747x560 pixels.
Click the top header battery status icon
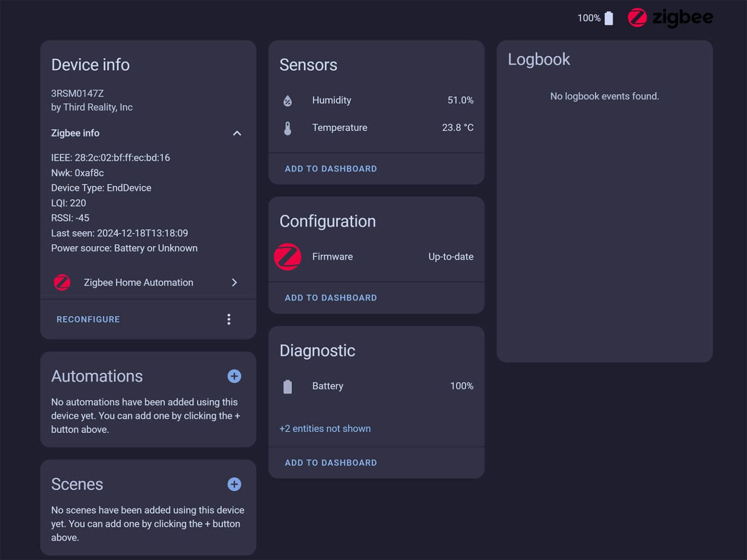608,18
